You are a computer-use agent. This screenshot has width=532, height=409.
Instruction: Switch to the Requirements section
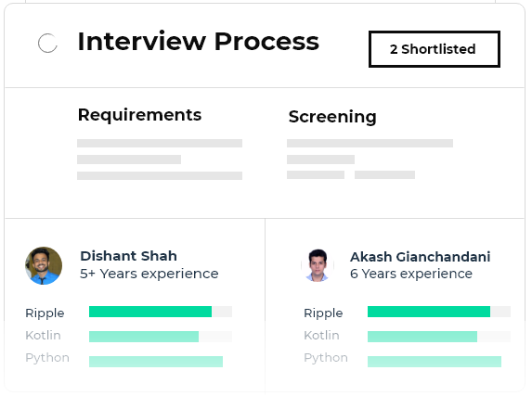click(x=139, y=115)
